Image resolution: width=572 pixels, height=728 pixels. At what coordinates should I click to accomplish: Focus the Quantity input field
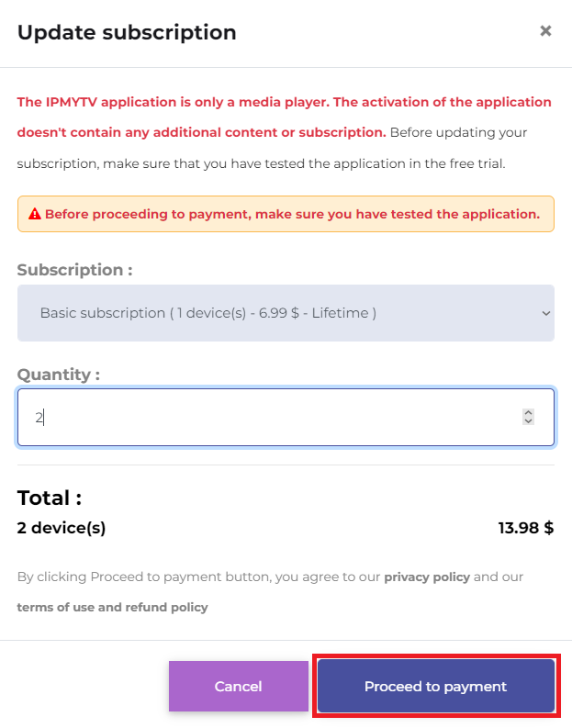pyautogui.click(x=286, y=418)
